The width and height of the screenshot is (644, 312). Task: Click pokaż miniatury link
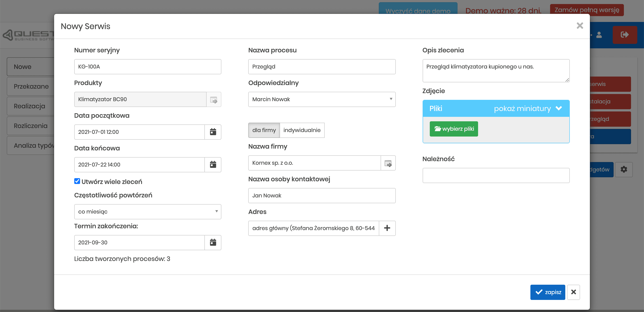pos(522,108)
